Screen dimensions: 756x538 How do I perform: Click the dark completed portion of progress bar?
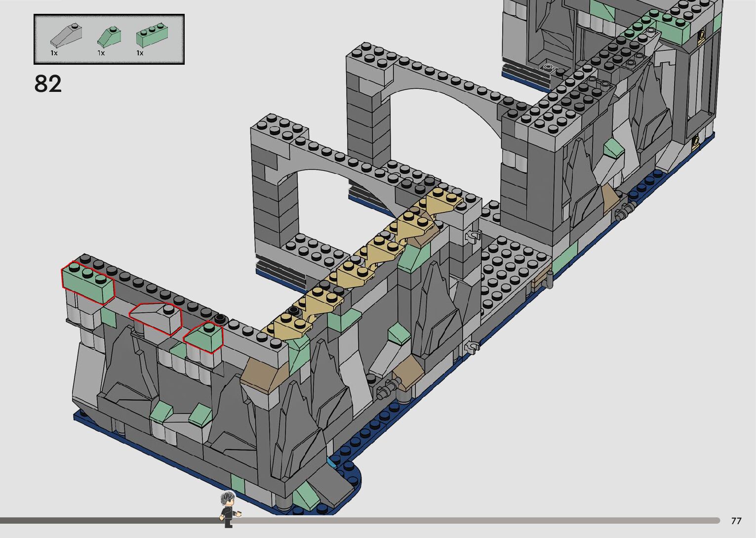109,520
